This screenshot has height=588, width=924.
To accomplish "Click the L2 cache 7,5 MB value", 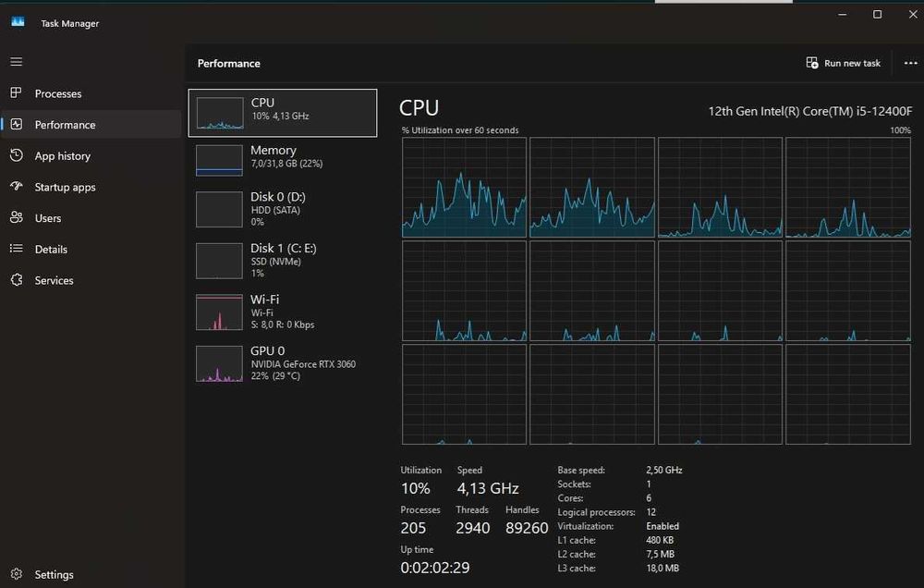I will pos(660,554).
